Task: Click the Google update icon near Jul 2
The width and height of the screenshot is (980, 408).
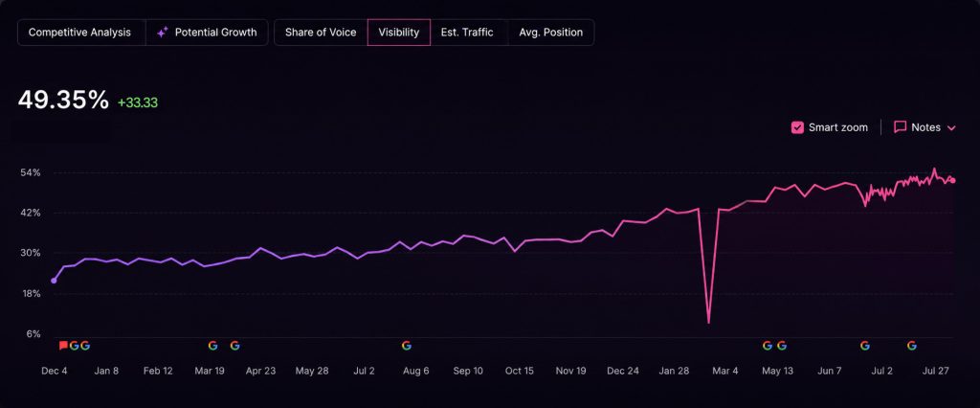Action: [864, 346]
